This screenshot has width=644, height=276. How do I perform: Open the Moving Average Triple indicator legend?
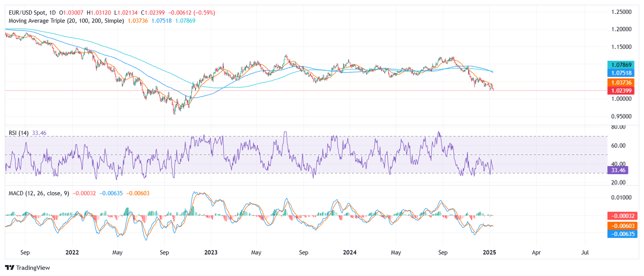[x=66, y=21]
